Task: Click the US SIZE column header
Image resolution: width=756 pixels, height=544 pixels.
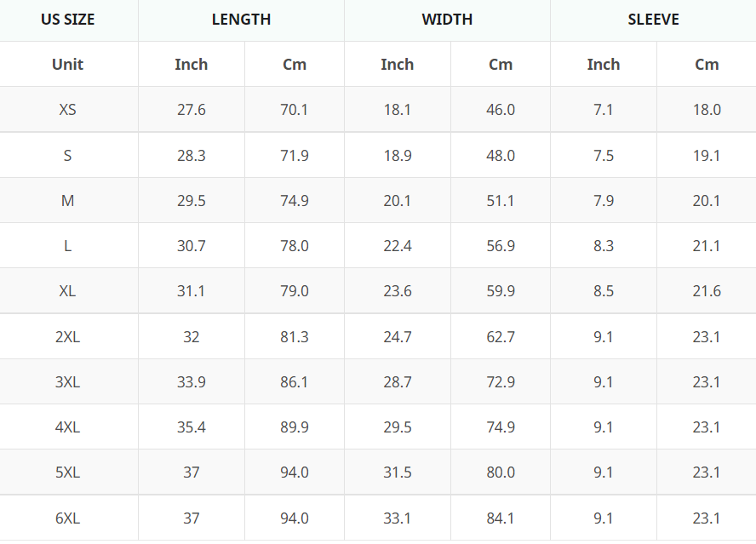Action: pos(67,20)
